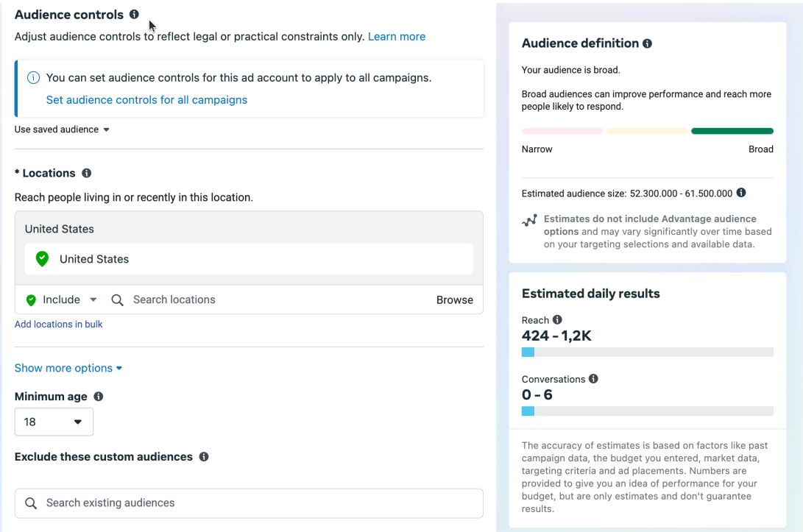Click the Estimated audience size info icon

[x=741, y=193]
